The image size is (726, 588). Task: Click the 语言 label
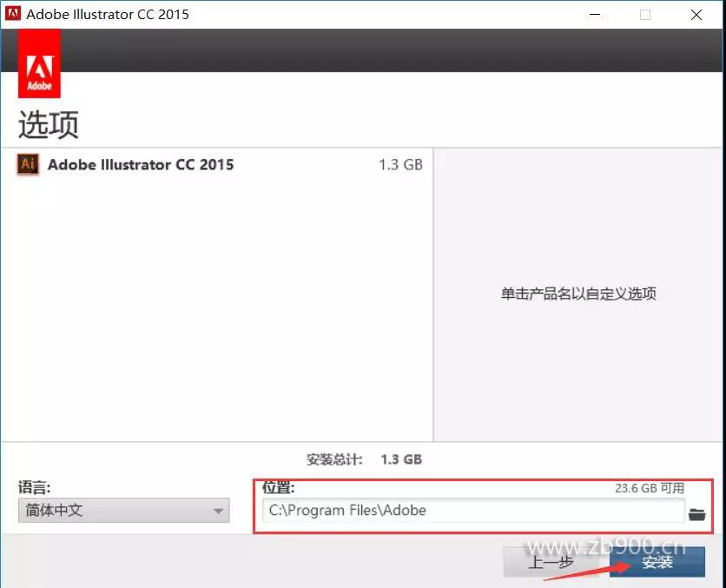click(x=35, y=487)
